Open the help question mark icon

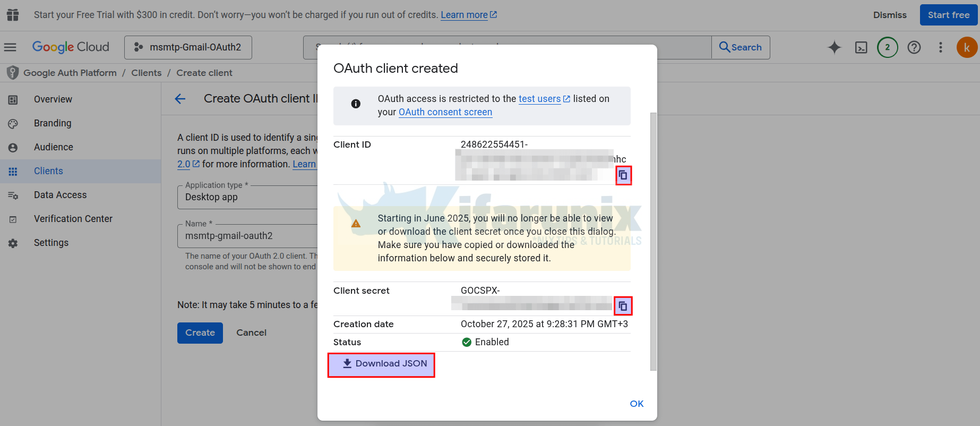pyautogui.click(x=914, y=47)
